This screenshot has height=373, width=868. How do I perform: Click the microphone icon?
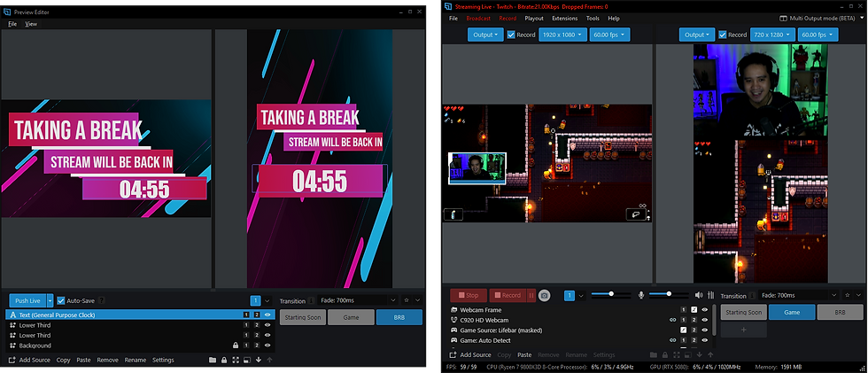pos(641,295)
